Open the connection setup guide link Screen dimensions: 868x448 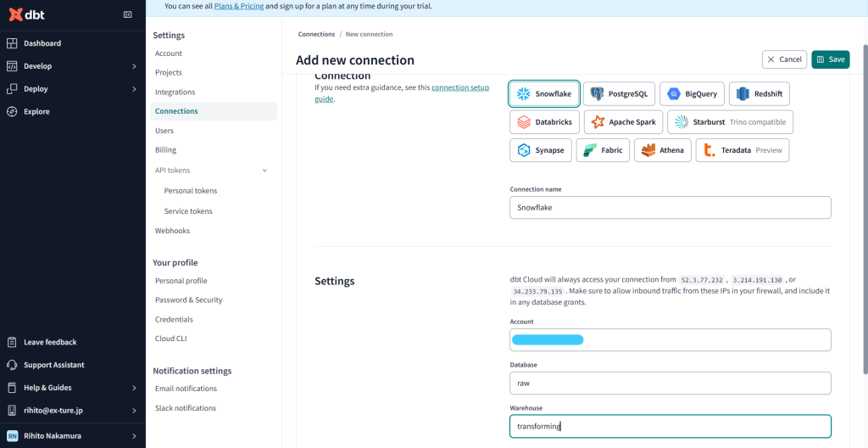[x=460, y=87]
